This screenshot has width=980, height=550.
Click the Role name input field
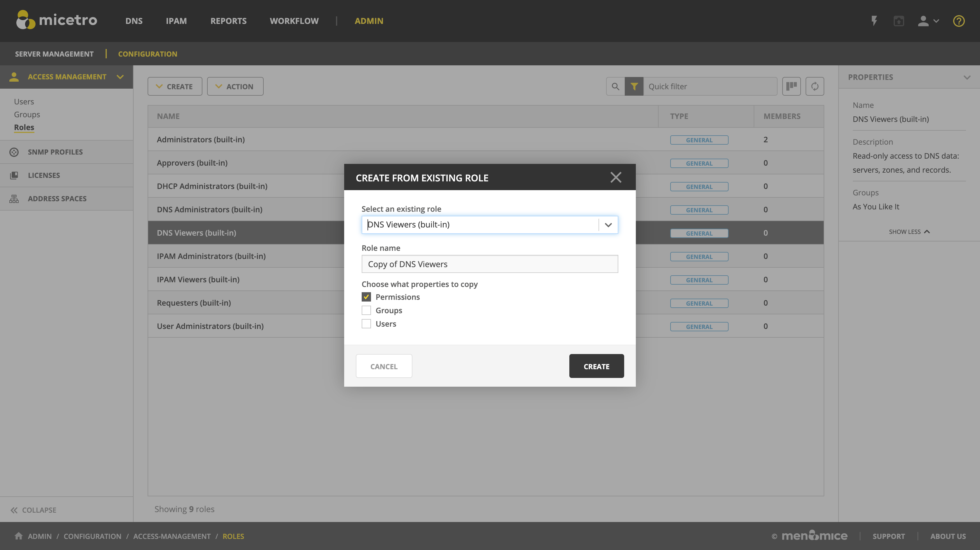click(489, 264)
